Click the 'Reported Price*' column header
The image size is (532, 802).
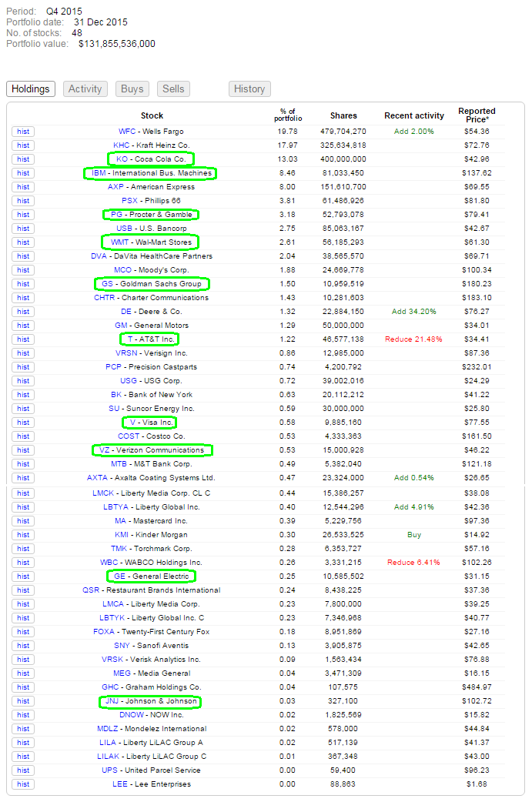477,115
